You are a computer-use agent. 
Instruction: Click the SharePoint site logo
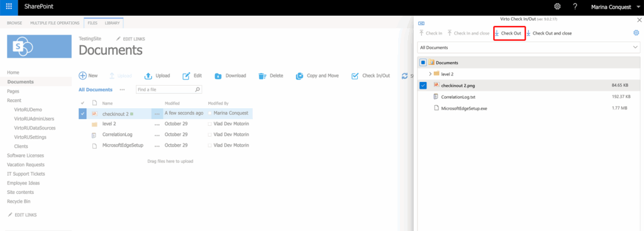39,47
